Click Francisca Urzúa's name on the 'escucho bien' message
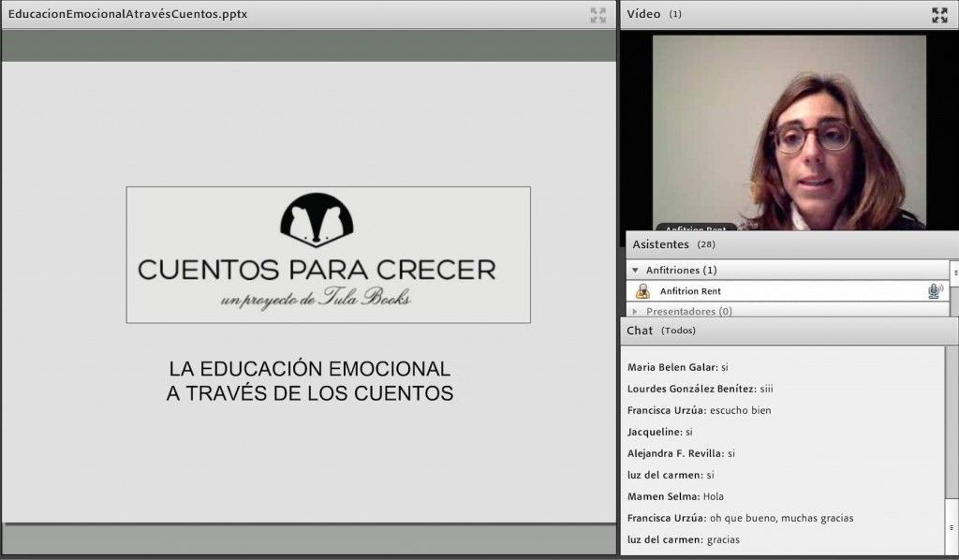The height and width of the screenshot is (560, 959). click(666, 410)
